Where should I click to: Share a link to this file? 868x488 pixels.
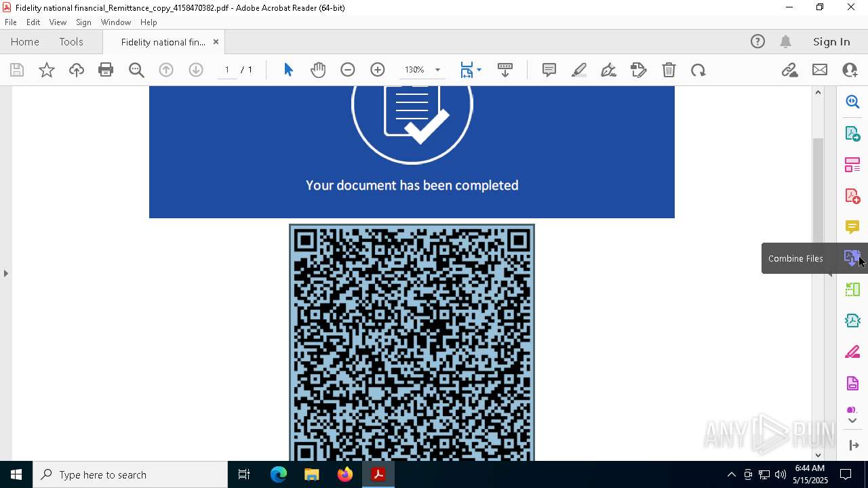coord(789,70)
